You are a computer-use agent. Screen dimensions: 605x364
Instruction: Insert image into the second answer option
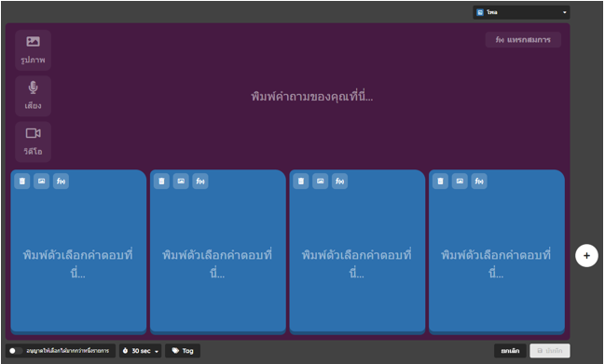(181, 181)
